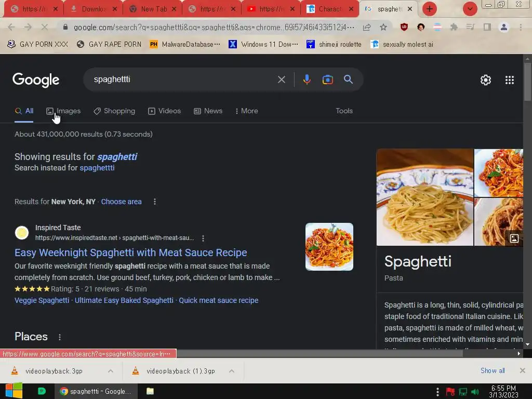Open the large spaghetti plate panel image

pyautogui.click(x=425, y=197)
